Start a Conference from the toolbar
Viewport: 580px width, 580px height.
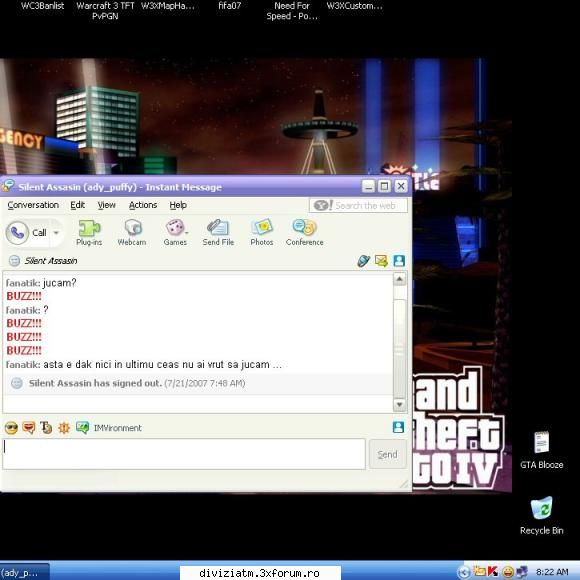click(304, 233)
